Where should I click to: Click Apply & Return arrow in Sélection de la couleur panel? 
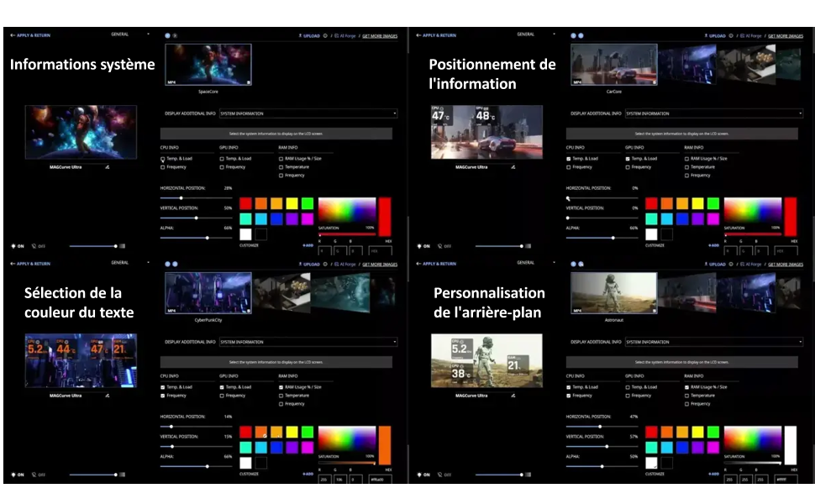coord(13,264)
